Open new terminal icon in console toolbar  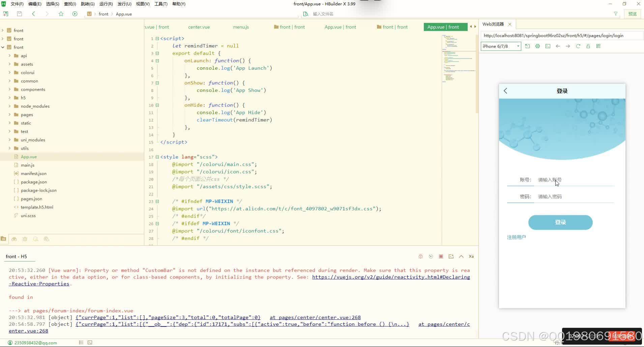point(451,256)
